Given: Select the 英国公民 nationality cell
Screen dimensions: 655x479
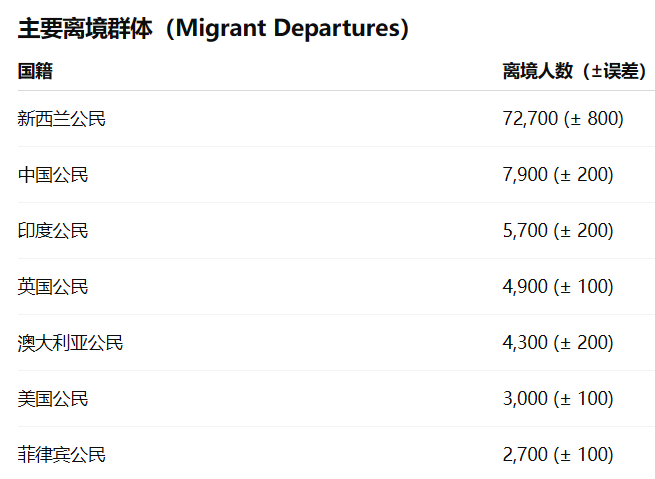Looking at the screenshot, I should click(53, 287).
